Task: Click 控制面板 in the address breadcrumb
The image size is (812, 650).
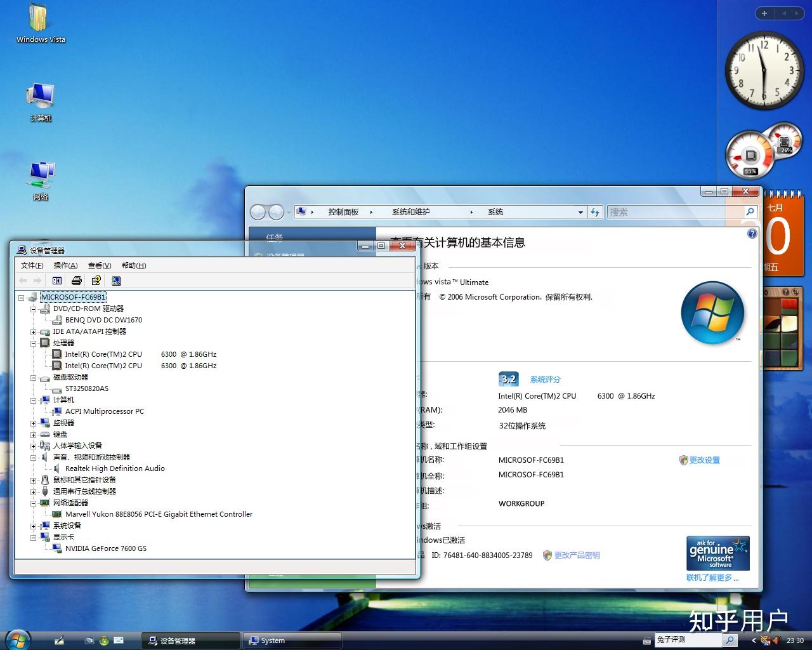Action: (343, 212)
